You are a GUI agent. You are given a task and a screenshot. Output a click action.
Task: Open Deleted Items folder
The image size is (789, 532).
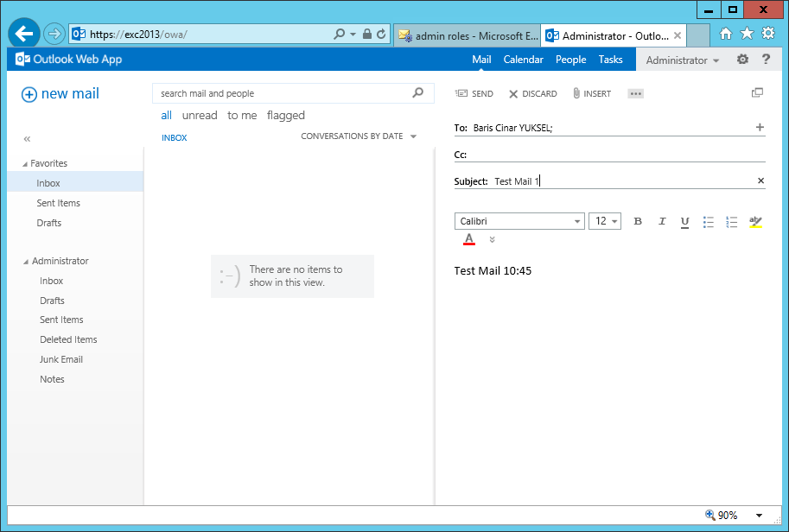pyautogui.click(x=68, y=339)
